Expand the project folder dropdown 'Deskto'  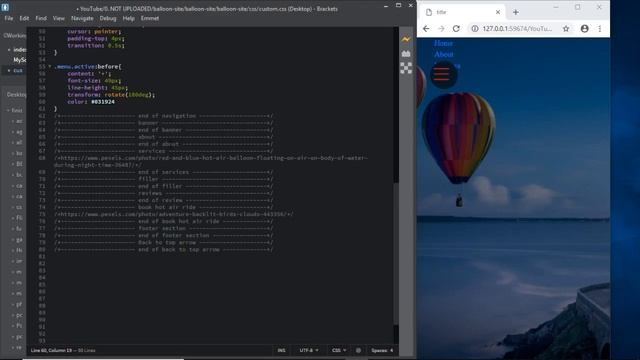click(16, 94)
